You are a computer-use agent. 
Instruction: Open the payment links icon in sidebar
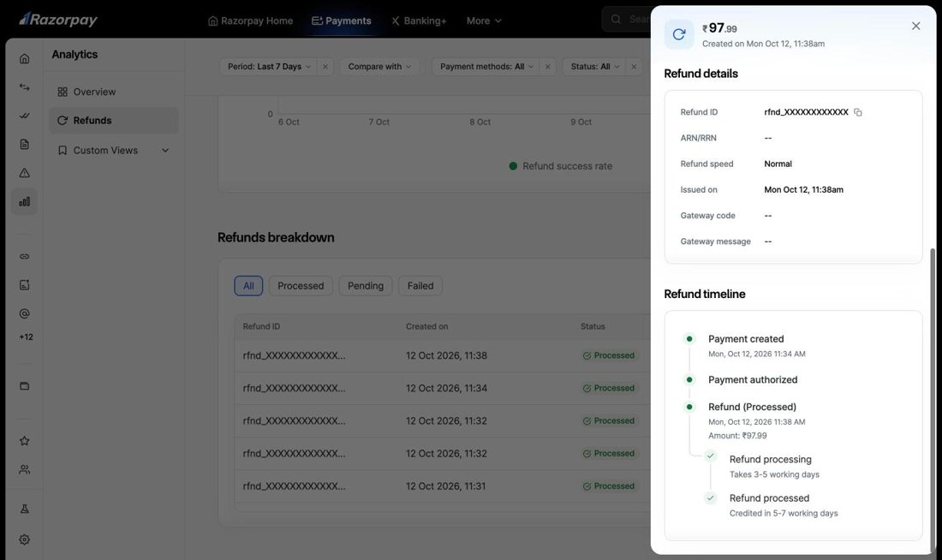point(24,257)
